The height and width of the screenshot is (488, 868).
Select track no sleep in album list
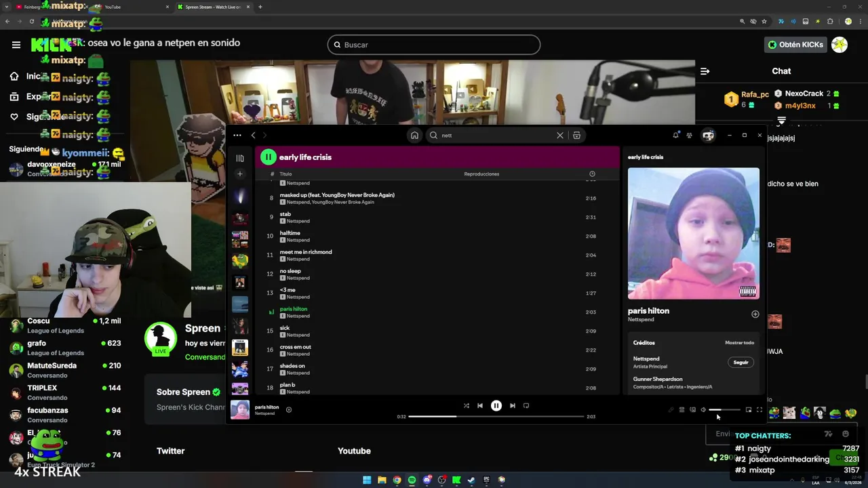coord(437,274)
